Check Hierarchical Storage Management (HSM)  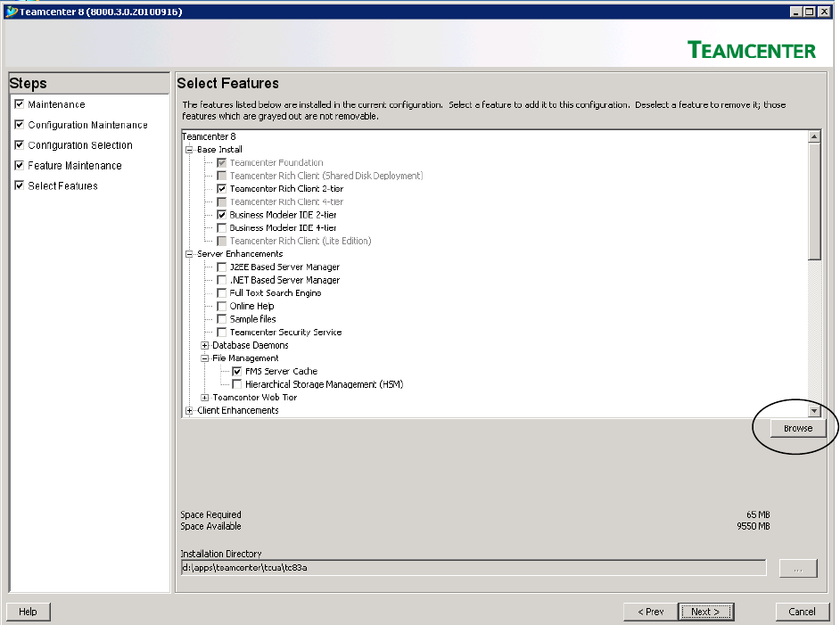[x=237, y=384]
